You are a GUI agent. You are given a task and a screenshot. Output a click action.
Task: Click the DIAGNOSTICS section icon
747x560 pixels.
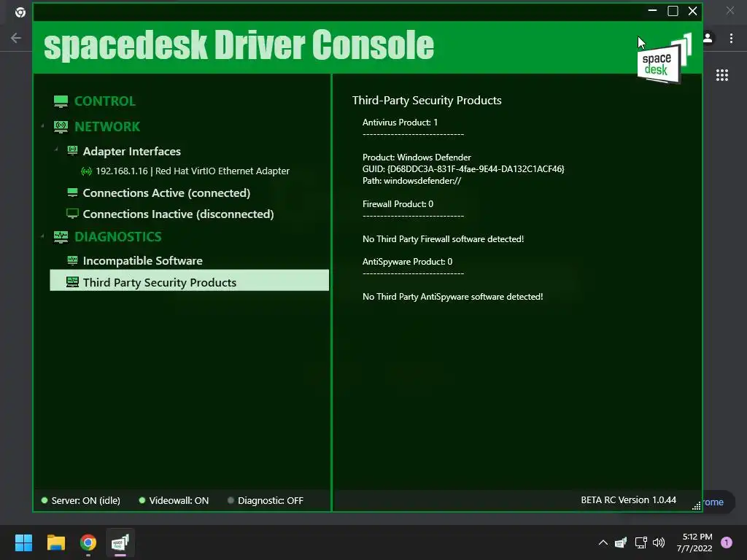[61, 237]
